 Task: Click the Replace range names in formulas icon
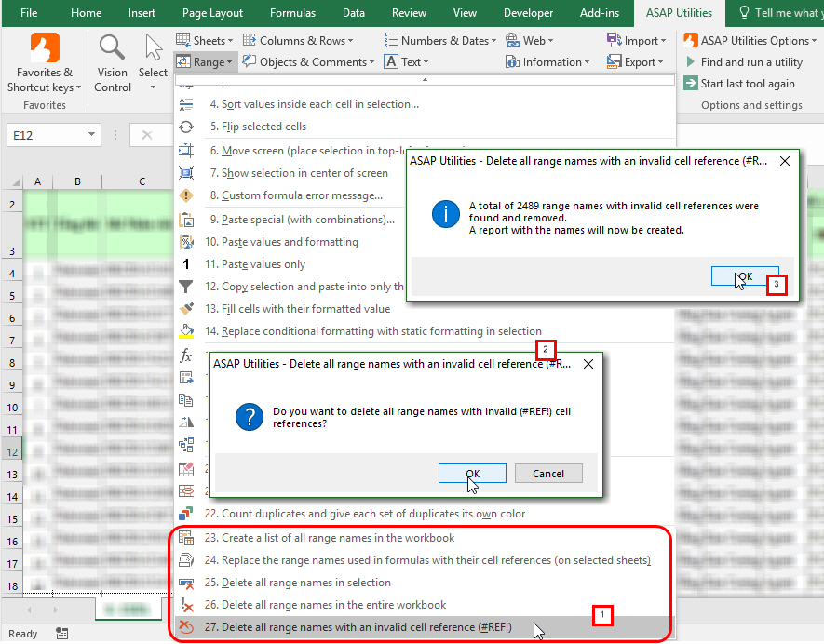pyautogui.click(x=186, y=560)
